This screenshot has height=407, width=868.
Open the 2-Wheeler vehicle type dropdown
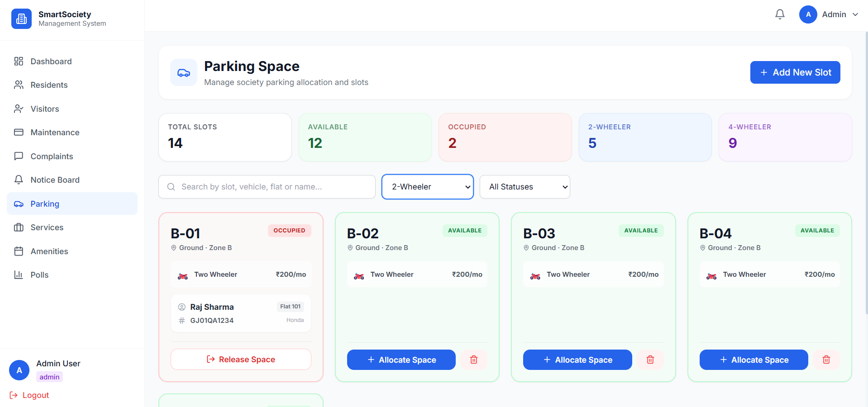point(428,187)
